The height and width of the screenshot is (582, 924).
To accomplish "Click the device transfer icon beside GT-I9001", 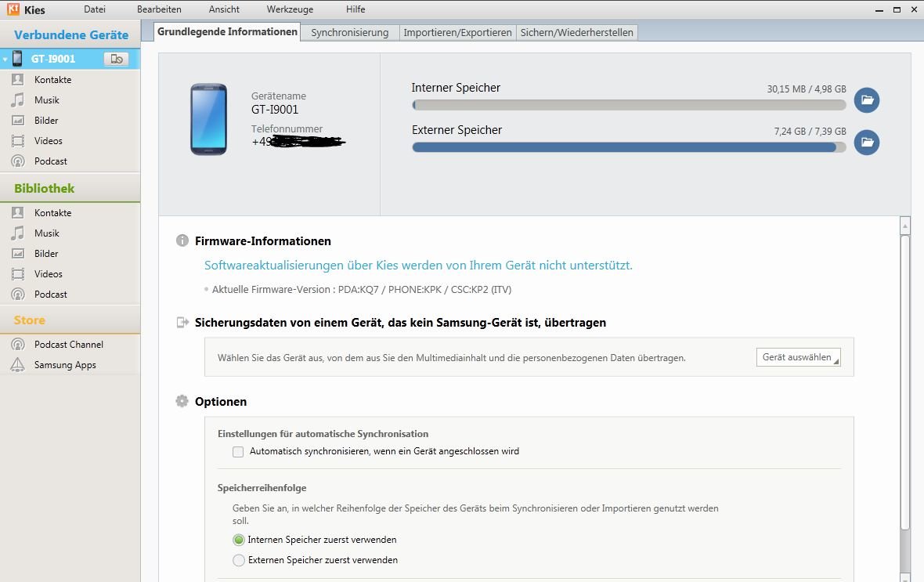I will [x=116, y=59].
